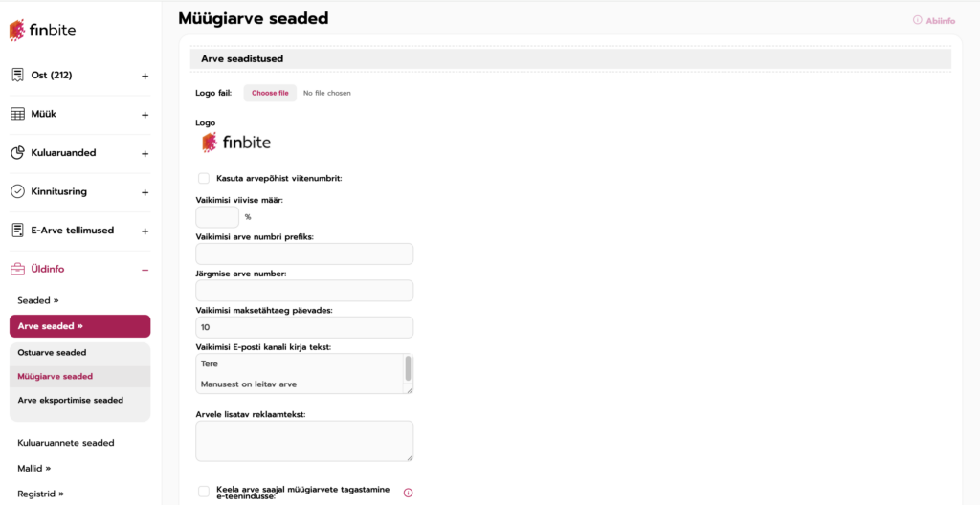Tick the Keela arve saajal müügiarvete tagastamine checkbox
The height and width of the screenshot is (505, 980).
(204, 492)
